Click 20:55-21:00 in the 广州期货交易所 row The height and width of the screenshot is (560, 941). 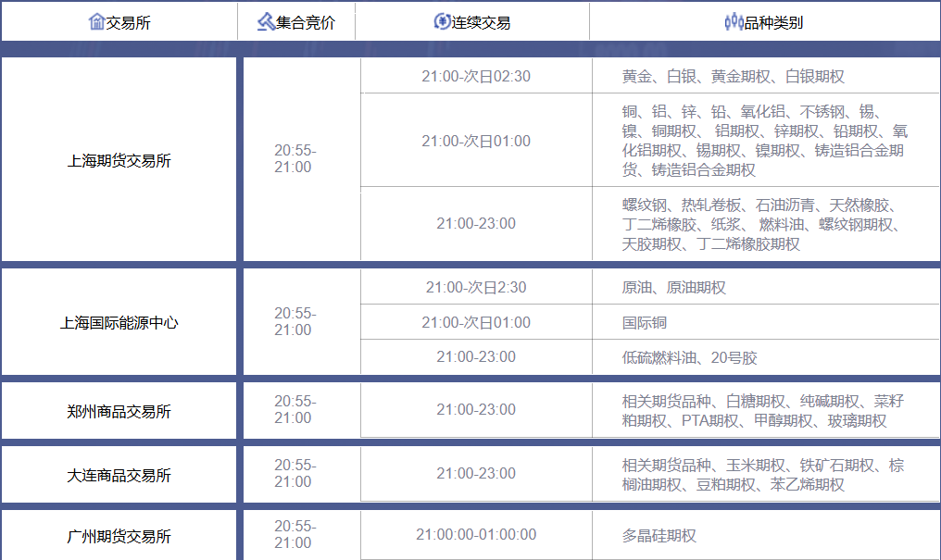[x=295, y=535]
